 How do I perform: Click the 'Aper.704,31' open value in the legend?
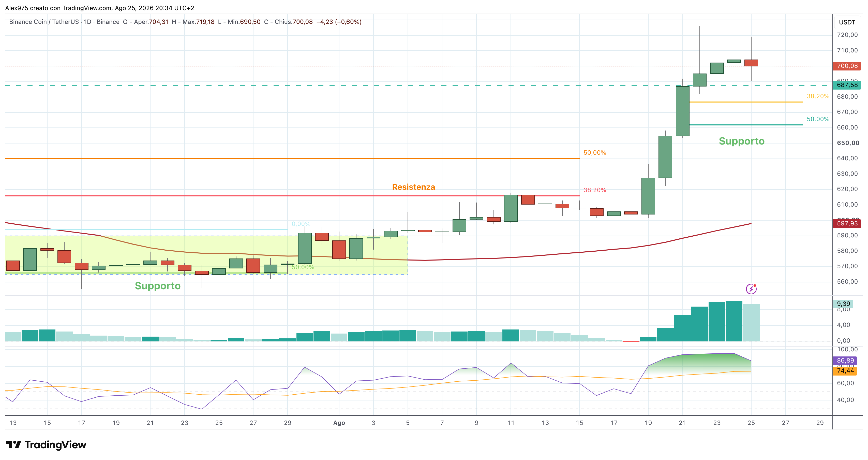[151, 22]
